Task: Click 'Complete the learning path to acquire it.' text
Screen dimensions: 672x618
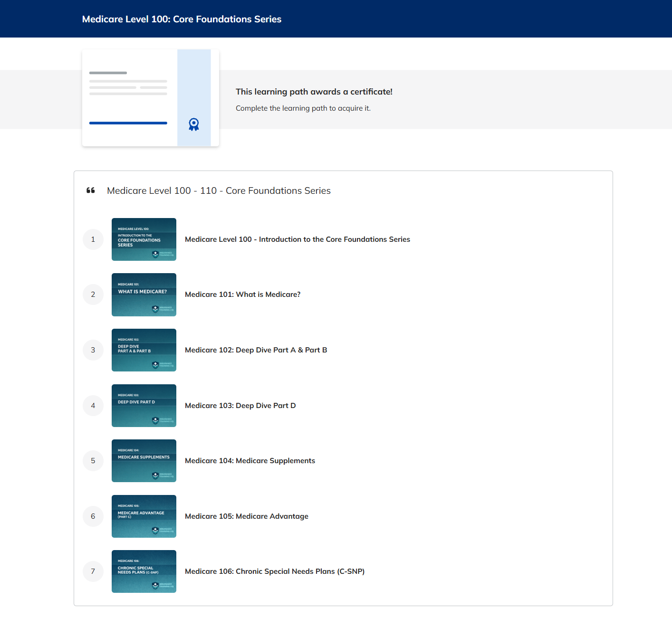Action: pos(303,108)
